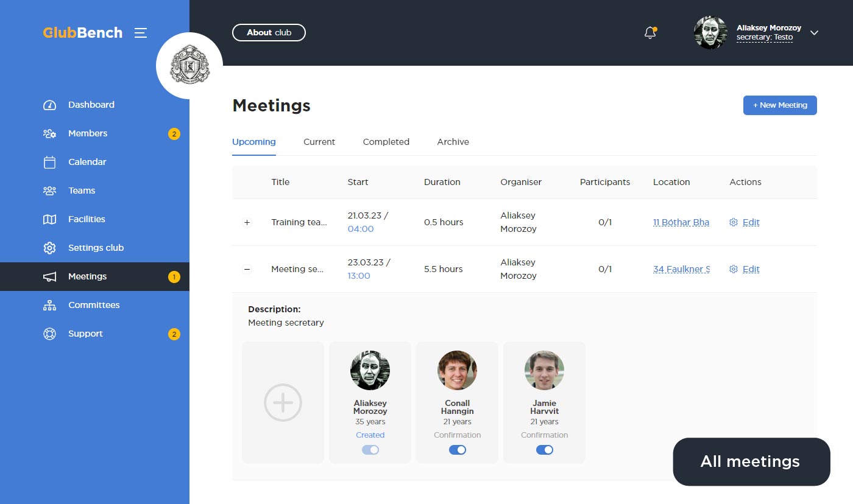Toggle the hamburger menu icon
The width and height of the screenshot is (853, 504).
[x=141, y=33]
